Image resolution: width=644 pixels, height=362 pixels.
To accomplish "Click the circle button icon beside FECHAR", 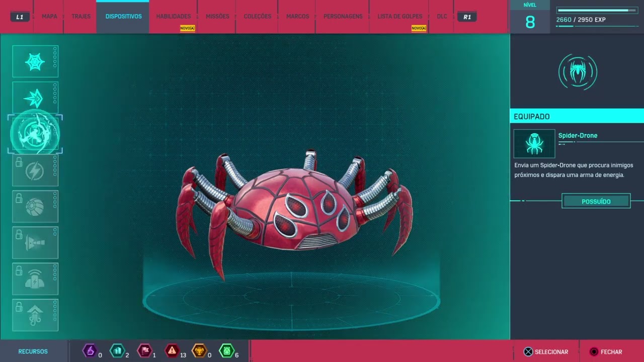I will point(594,352).
